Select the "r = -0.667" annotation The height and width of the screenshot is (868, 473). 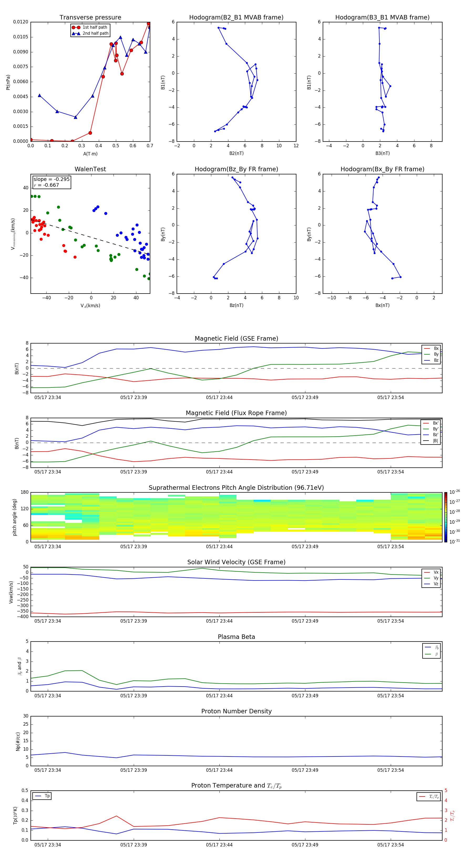[x=47, y=185]
